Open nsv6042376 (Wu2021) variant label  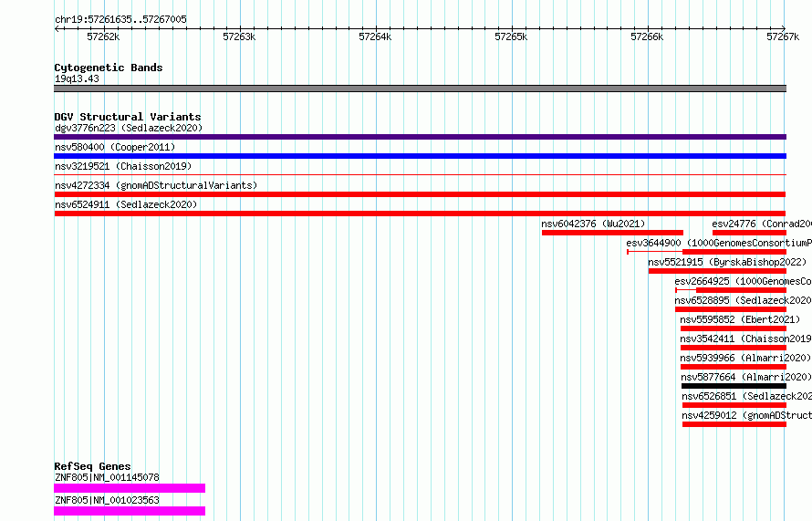[593, 224]
